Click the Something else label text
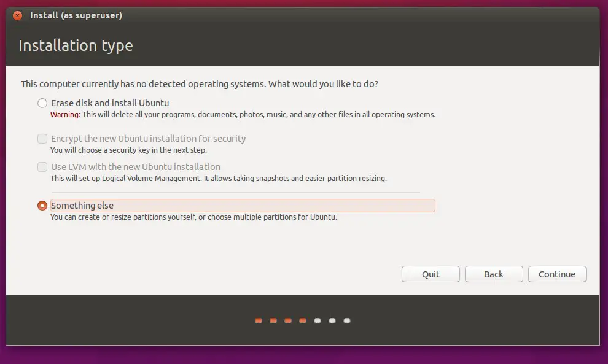 pos(82,206)
